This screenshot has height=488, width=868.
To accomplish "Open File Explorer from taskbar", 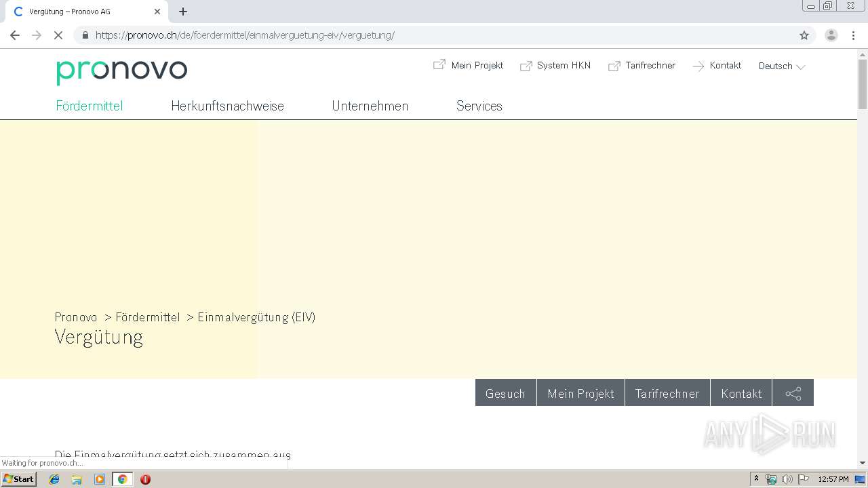I will [77, 479].
